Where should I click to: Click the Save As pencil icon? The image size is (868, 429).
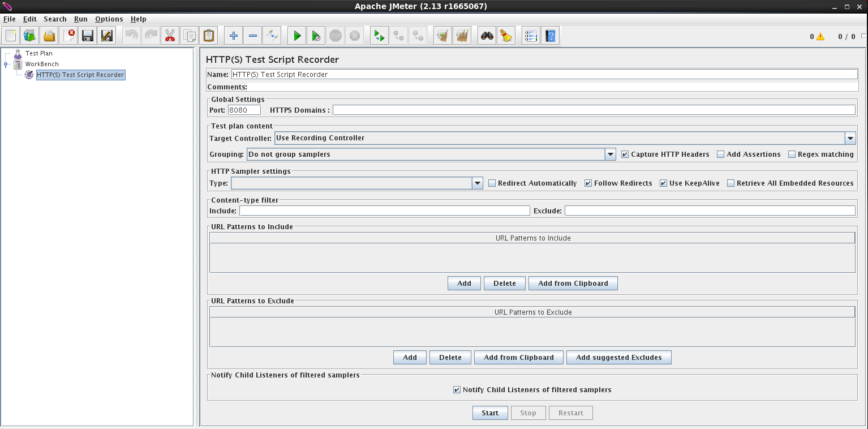coord(107,36)
